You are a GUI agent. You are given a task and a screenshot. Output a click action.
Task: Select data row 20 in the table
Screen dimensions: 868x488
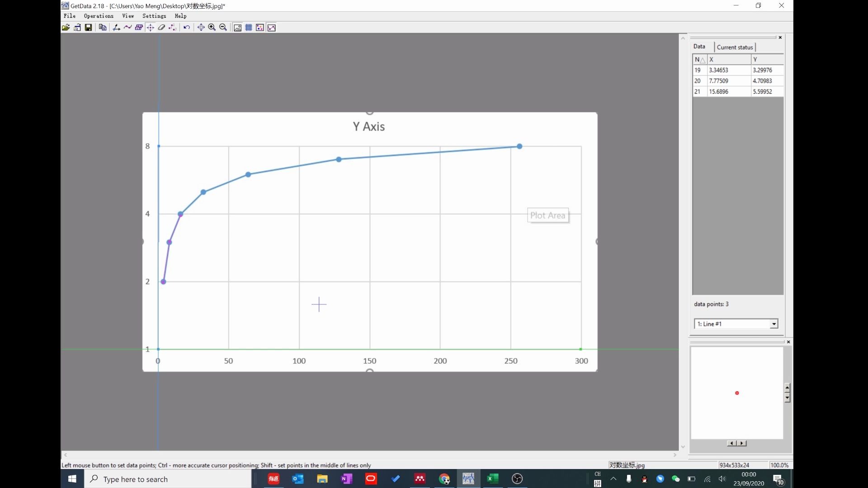click(x=737, y=81)
